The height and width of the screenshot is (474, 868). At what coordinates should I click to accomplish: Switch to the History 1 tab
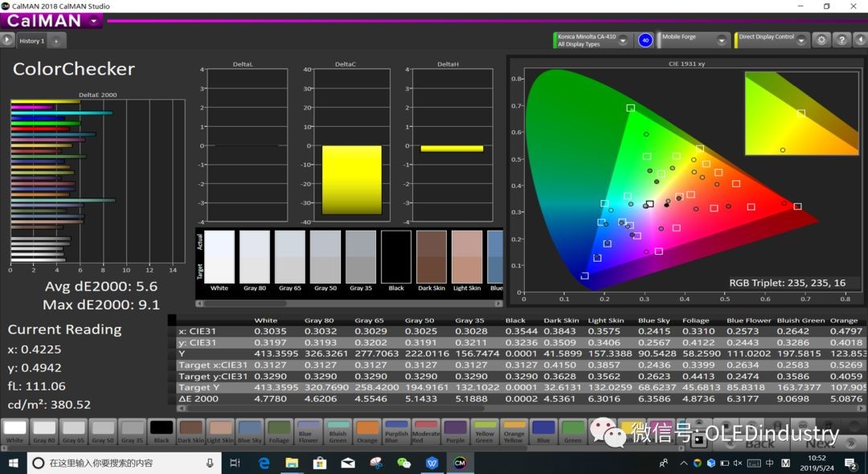pyautogui.click(x=32, y=40)
